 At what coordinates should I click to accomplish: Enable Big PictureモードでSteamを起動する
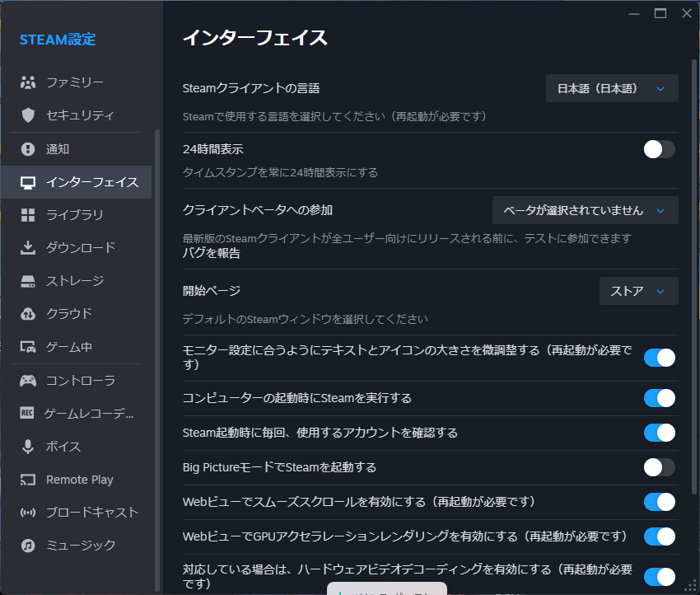660,468
